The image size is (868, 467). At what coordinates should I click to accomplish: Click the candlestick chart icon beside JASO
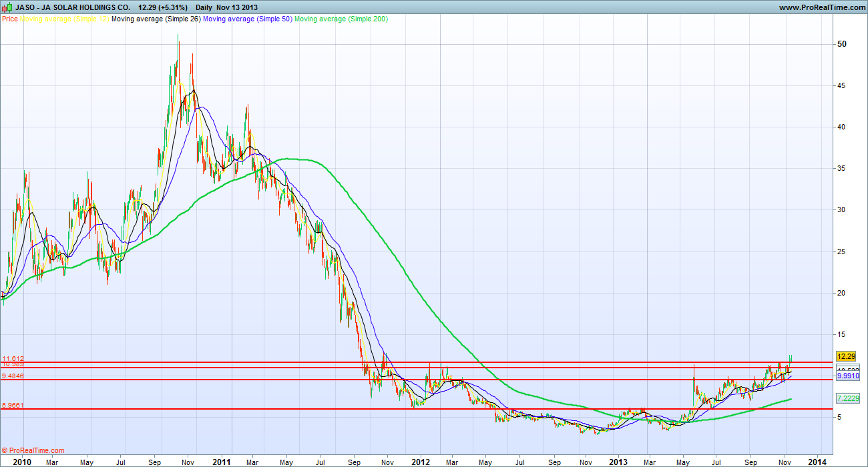[7, 7]
